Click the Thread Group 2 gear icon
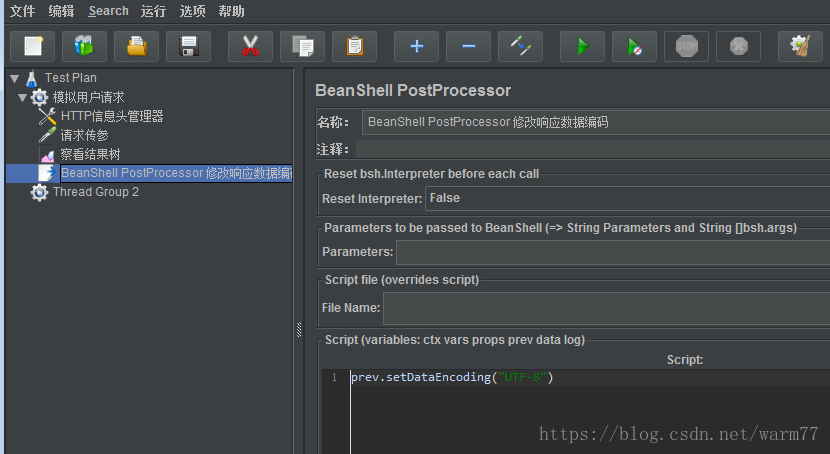 point(39,192)
